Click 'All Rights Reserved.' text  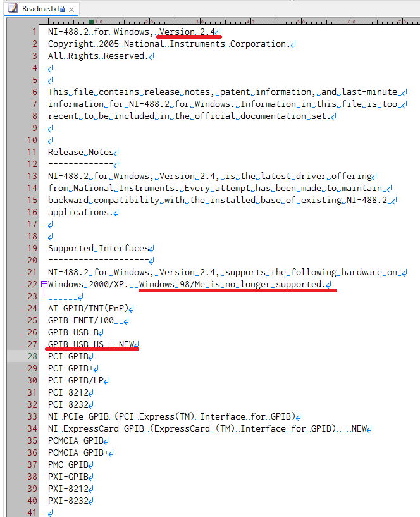click(x=97, y=56)
